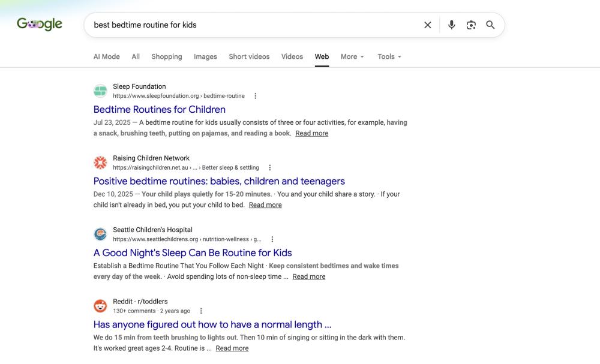Screen dimensions: 600x364
Task: Click the Raising Children Network favicon
Action: (x=100, y=163)
